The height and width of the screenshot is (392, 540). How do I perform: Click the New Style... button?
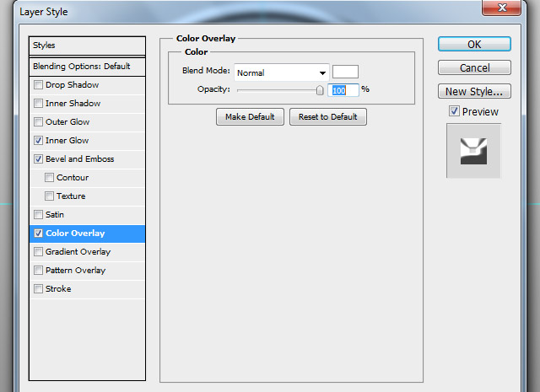coord(474,92)
